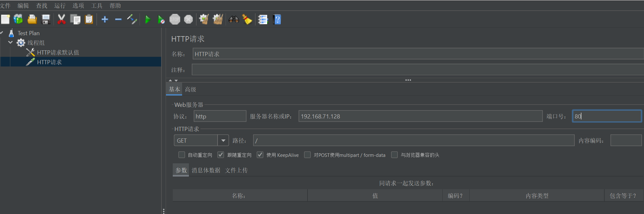
Task: Open the Templates toolbar icon
Action: [18, 19]
